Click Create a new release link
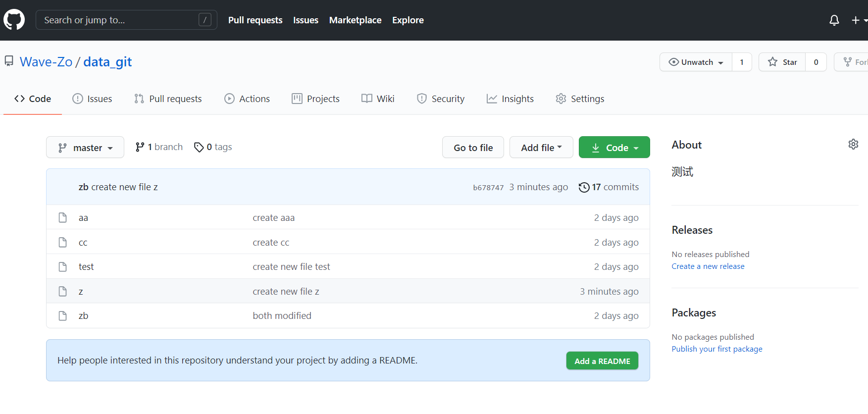This screenshot has height=414, width=868. (708, 266)
